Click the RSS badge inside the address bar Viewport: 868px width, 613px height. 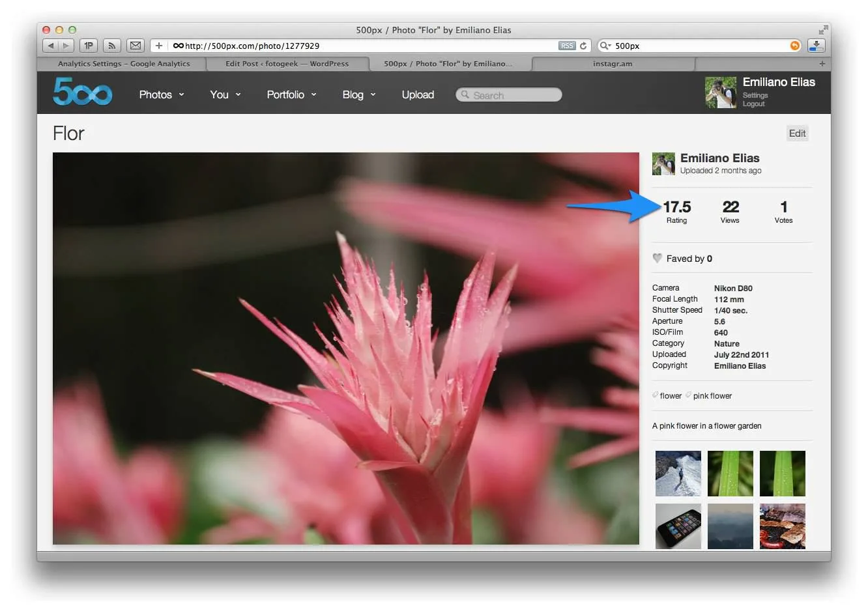[x=566, y=46]
